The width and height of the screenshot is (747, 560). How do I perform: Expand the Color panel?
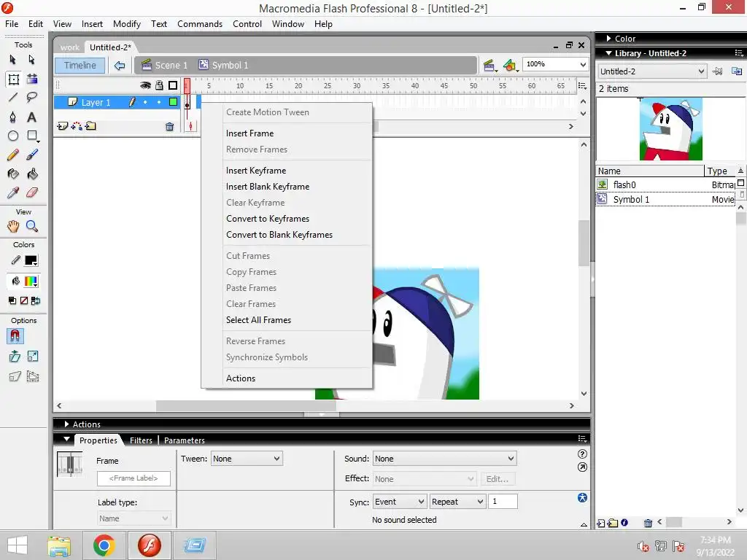tap(609, 38)
